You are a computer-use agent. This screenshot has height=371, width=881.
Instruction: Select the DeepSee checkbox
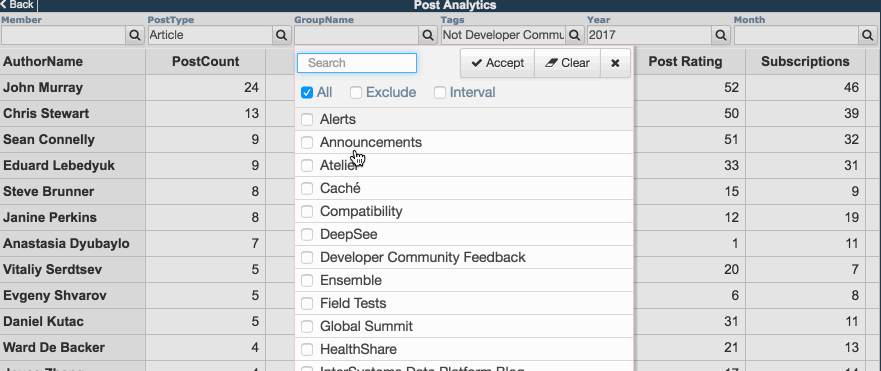pos(307,234)
